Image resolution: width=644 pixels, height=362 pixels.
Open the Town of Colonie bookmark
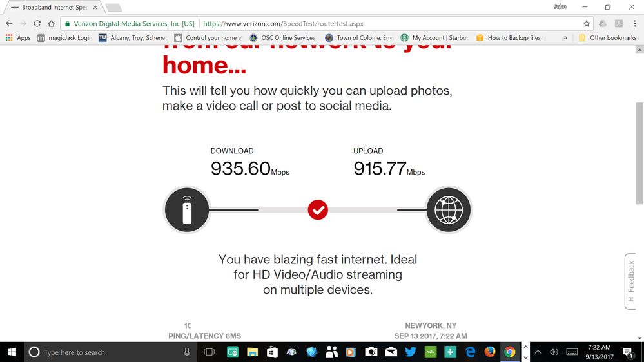click(x=359, y=38)
